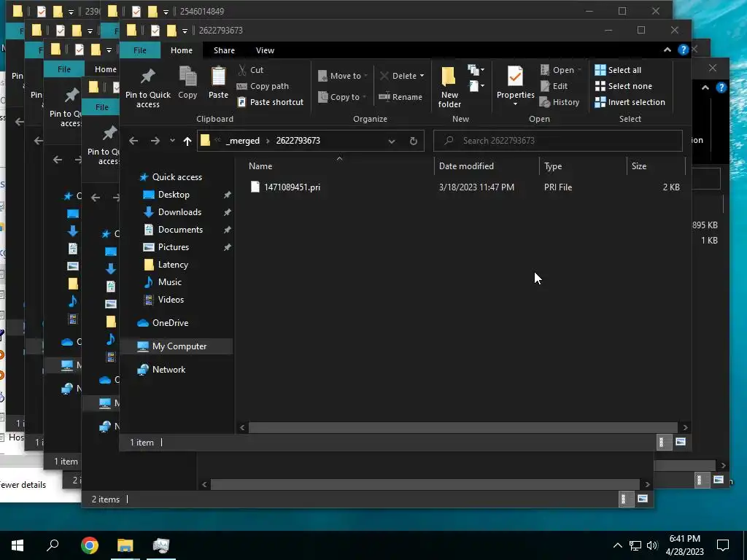747x560 pixels.
Task: Select Network in navigation pane
Action: click(x=169, y=370)
